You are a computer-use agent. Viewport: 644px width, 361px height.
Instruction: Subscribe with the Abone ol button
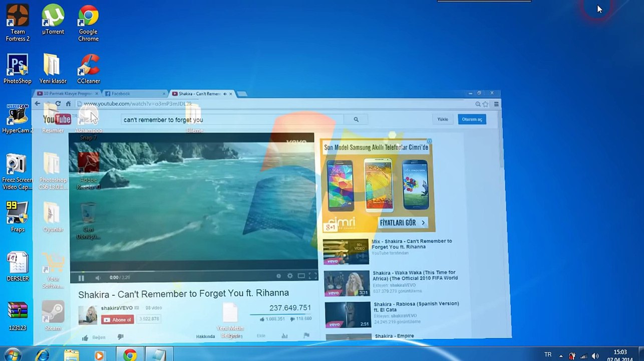coord(118,319)
